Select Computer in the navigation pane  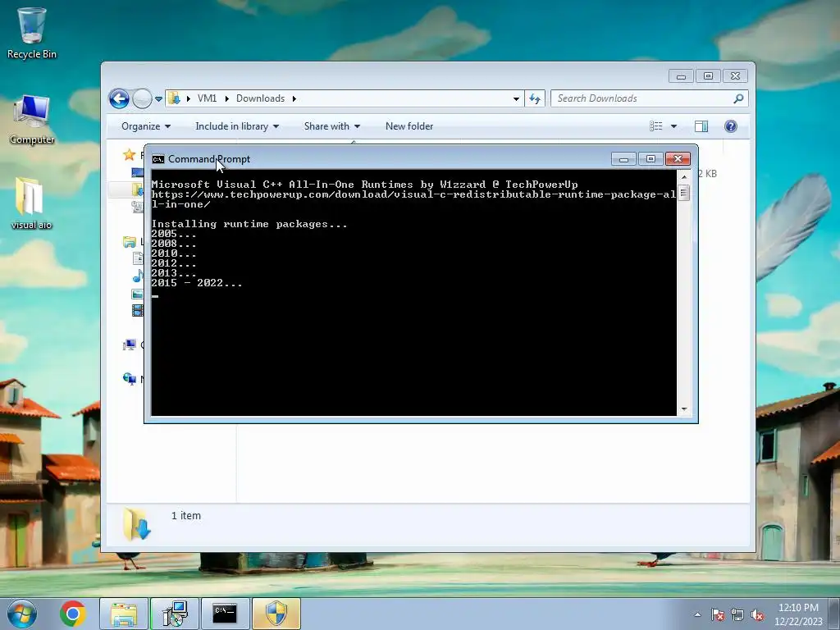pyautogui.click(x=129, y=345)
